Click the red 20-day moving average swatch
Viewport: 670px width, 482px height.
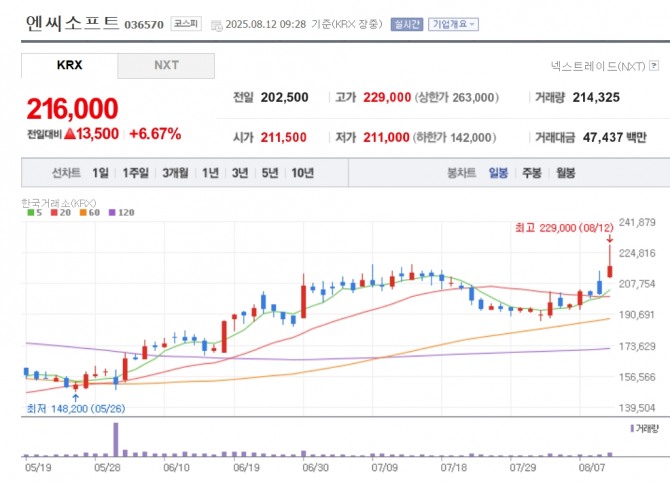coord(54,212)
